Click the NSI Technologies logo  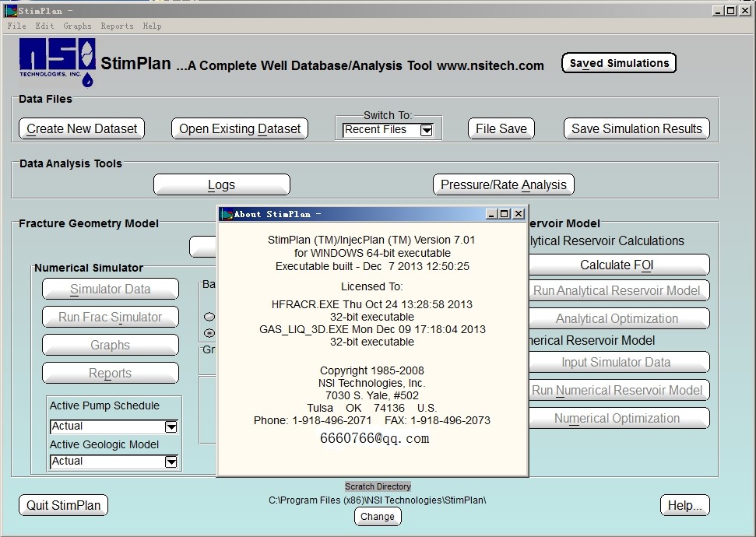pos(58,63)
